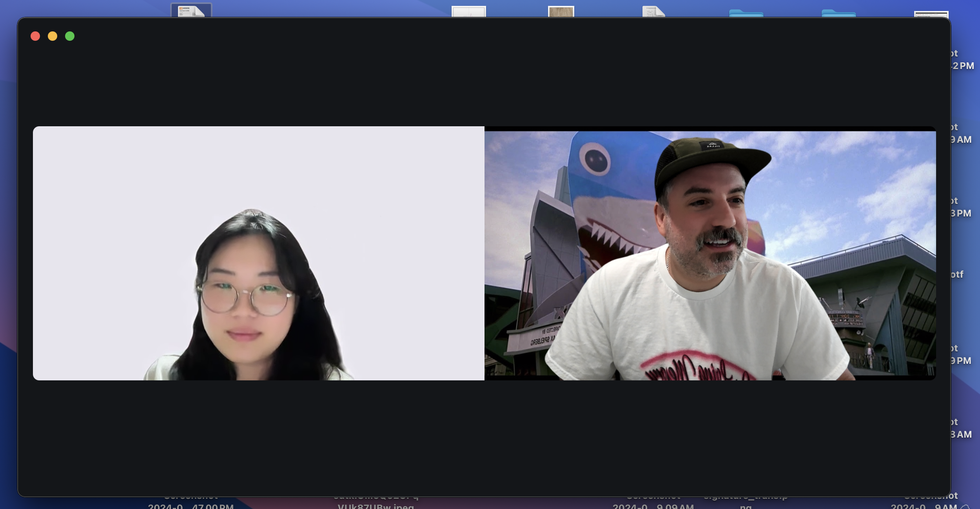980x509 pixels.
Task: Click the desktop file label ending 'otf'
Action: pyautogui.click(x=957, y=274)
